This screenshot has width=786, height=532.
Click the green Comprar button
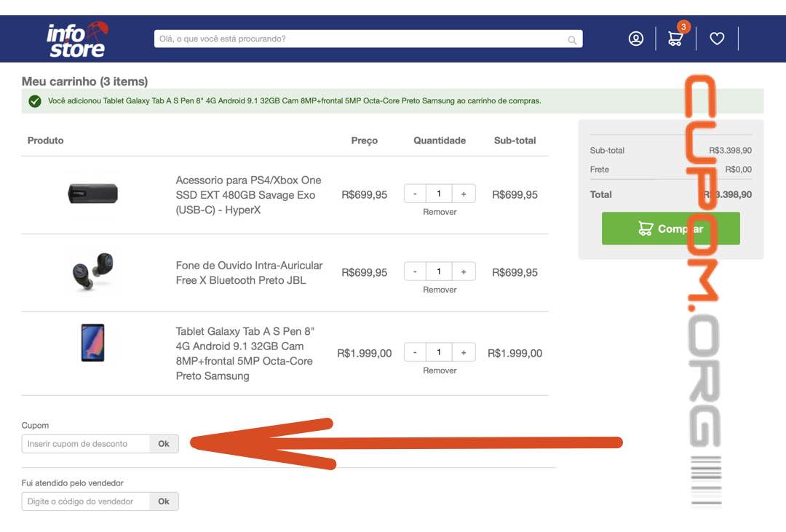click(670, 229)
